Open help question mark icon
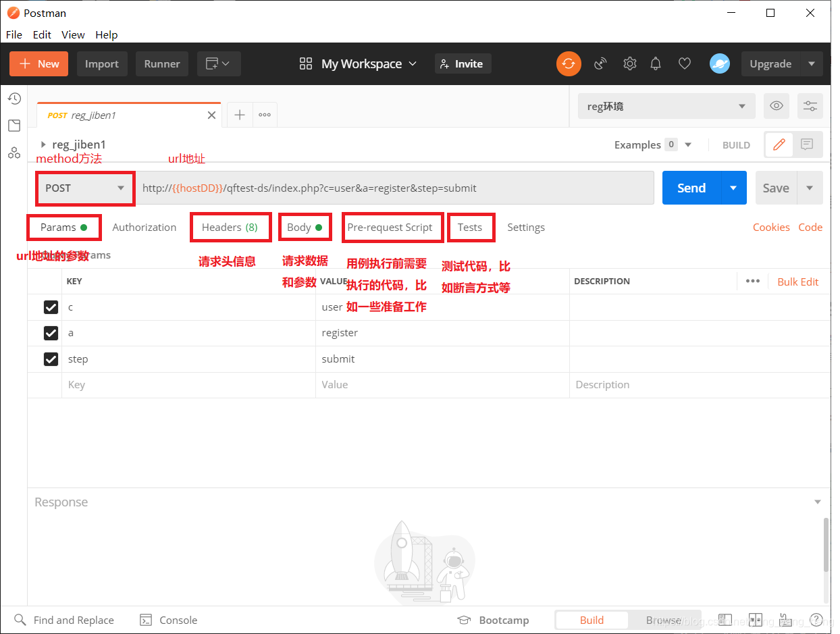The height and width of the screenshot is (634, 840). point(816,620)
